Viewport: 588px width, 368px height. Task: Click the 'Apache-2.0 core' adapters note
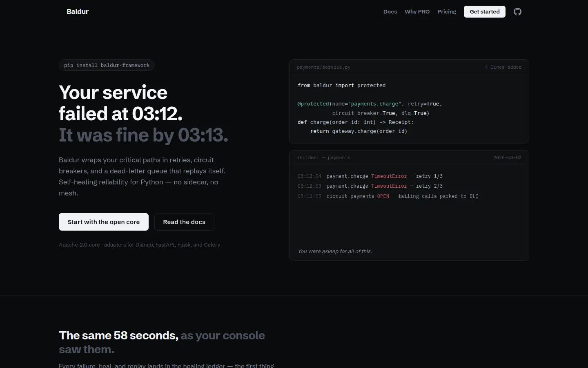[139, 245]
